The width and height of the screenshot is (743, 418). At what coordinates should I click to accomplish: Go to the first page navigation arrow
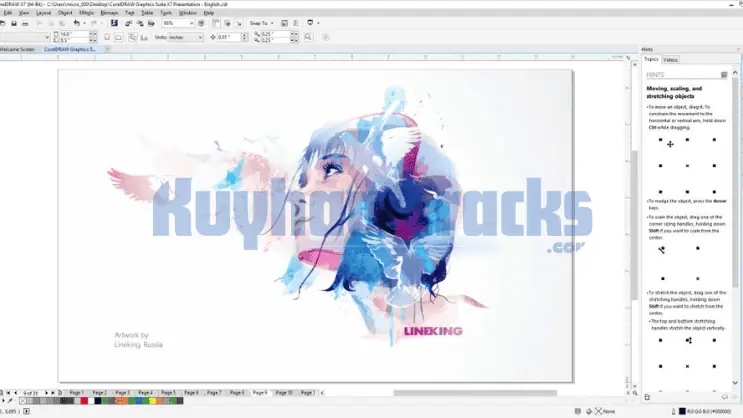pyautogui.click(x=4, y=393)
